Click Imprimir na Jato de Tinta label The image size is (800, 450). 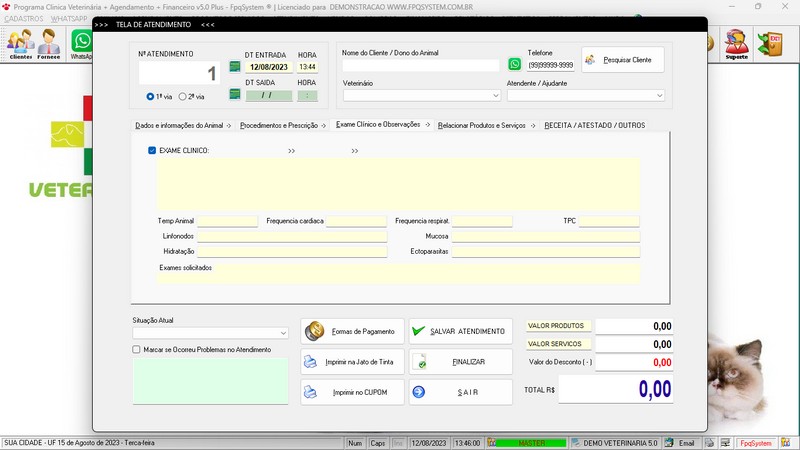pyautogui.click(x=359, y=362)
